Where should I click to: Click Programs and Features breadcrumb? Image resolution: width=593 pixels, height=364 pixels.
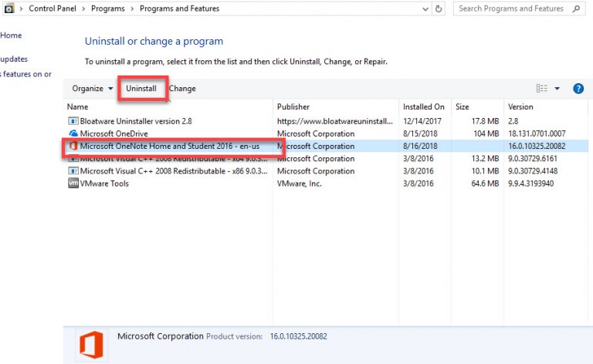point(179,8)
